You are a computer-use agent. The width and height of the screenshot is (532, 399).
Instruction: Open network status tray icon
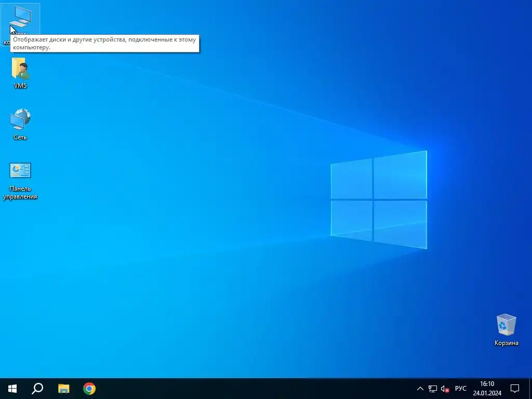(x=433, y=389)
